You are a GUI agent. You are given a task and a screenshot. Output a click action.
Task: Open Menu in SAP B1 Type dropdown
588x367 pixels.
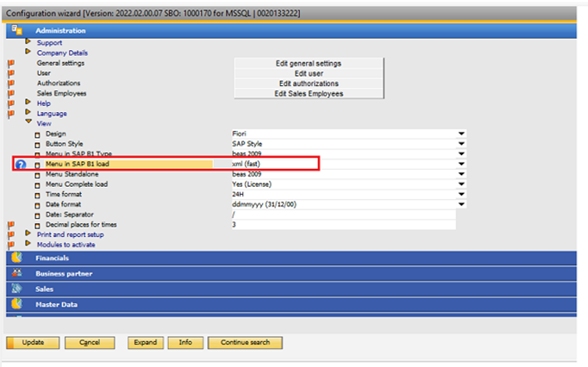coord(461,153)
